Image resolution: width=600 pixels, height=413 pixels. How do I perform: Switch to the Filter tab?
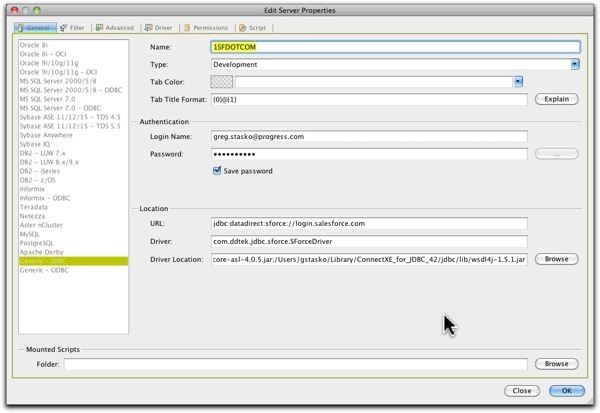tap(72, 29)
